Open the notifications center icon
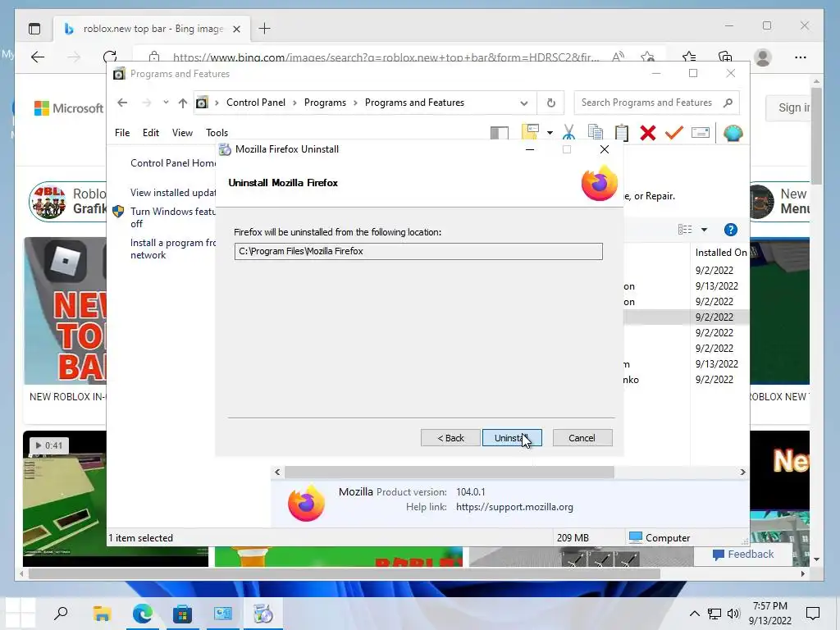This screenshot has width=840, height=630. 813,614
